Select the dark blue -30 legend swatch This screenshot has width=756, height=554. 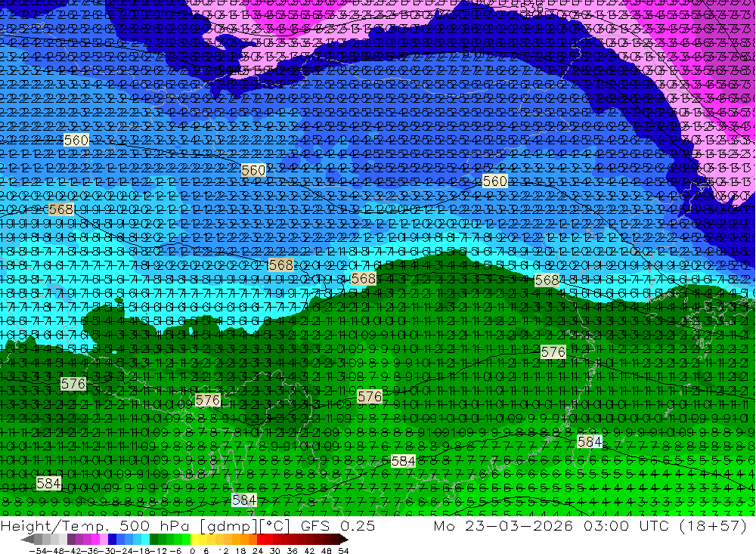pyautogui.click(x=112, y=540)
